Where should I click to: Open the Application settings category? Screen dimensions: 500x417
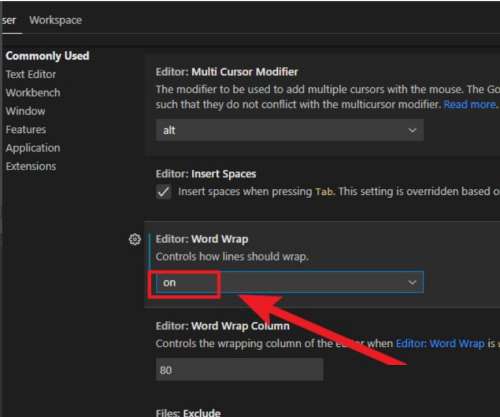pyautogui.click(x=33, y=148)
